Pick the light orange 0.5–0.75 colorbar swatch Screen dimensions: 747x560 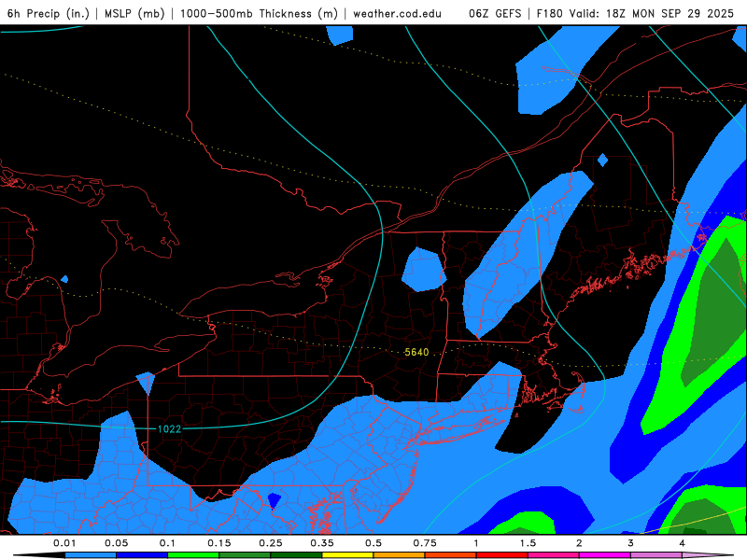coord(400,555)
